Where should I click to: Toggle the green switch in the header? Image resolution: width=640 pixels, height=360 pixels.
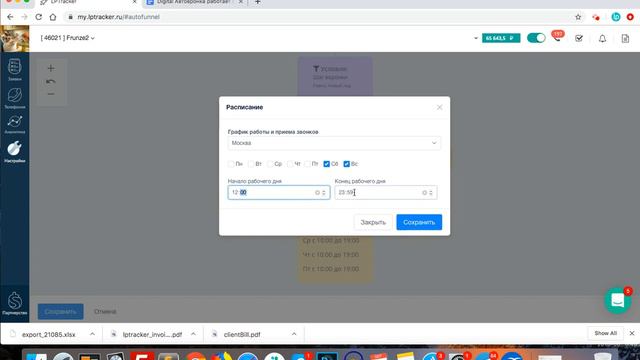point(536,38)
